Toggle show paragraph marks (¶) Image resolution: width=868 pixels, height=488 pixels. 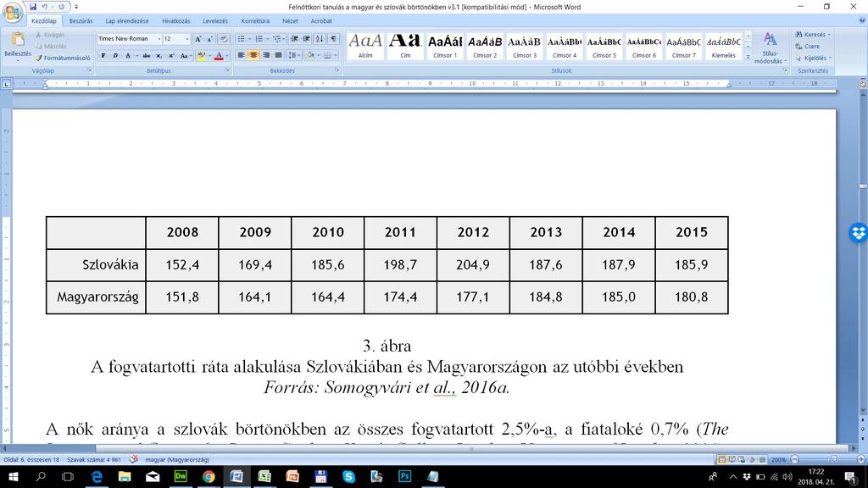(333, 39)
